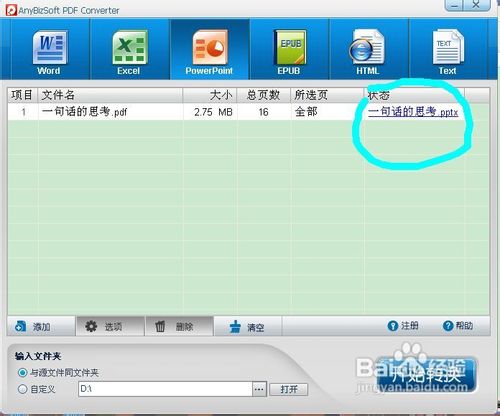Click the 项目 column header

click(23, 95)
